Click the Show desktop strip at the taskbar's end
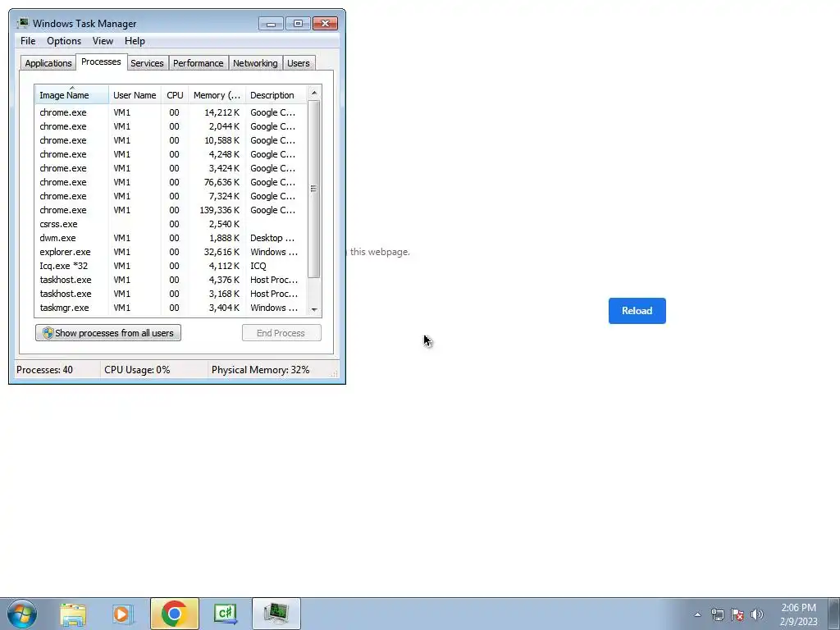 (x=834, y=614)
